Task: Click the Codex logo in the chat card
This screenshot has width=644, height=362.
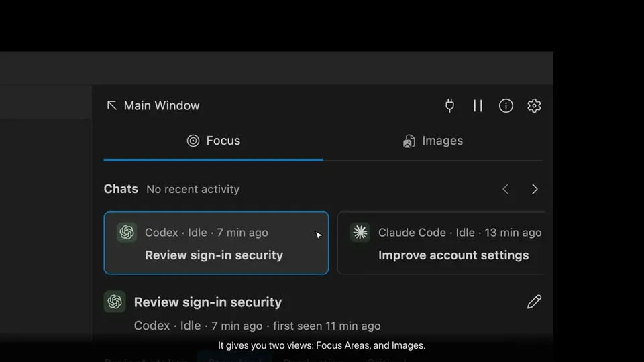Action: pyautogui.click(x=127, y=233)
